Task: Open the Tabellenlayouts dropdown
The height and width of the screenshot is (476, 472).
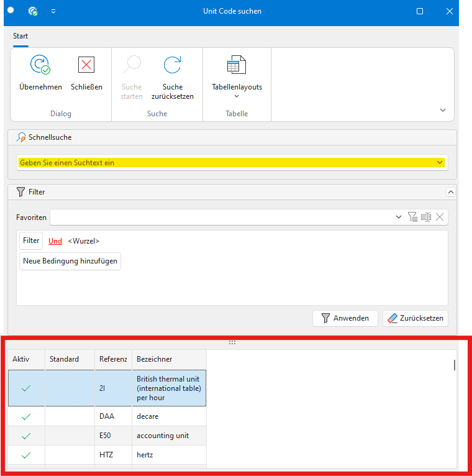Action: click(237, 96)
